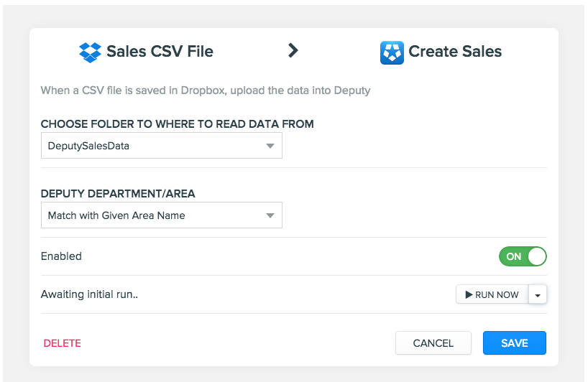This screenshot has height=382, width=588.
Task: Save the integration settings
Action: tap(515, 343)
